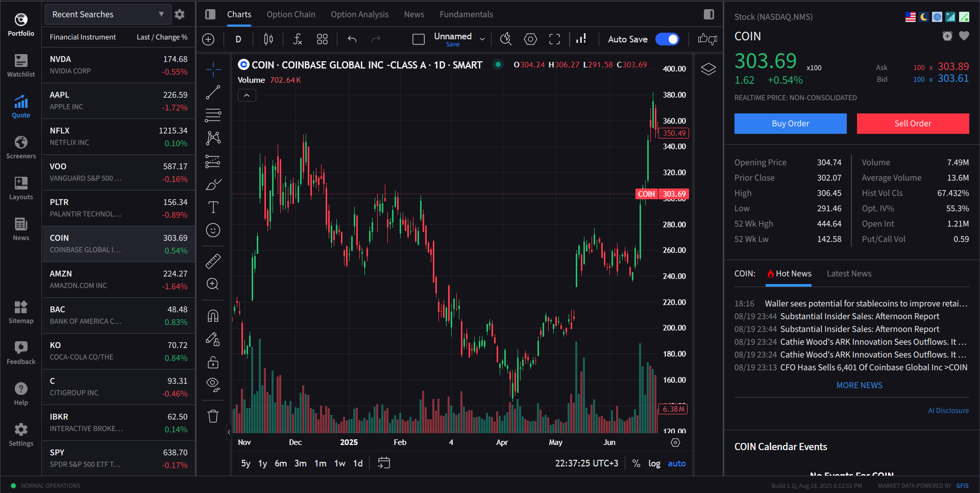The width and height of the screenshot is (980, 493).
Task: Open the candlestick chart style selector
Action: [x=268, y=39]
